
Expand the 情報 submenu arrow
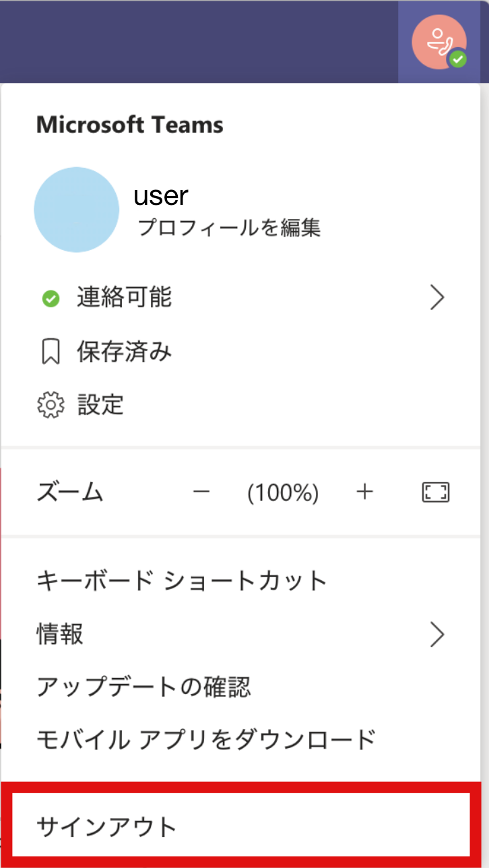point(438,634)
